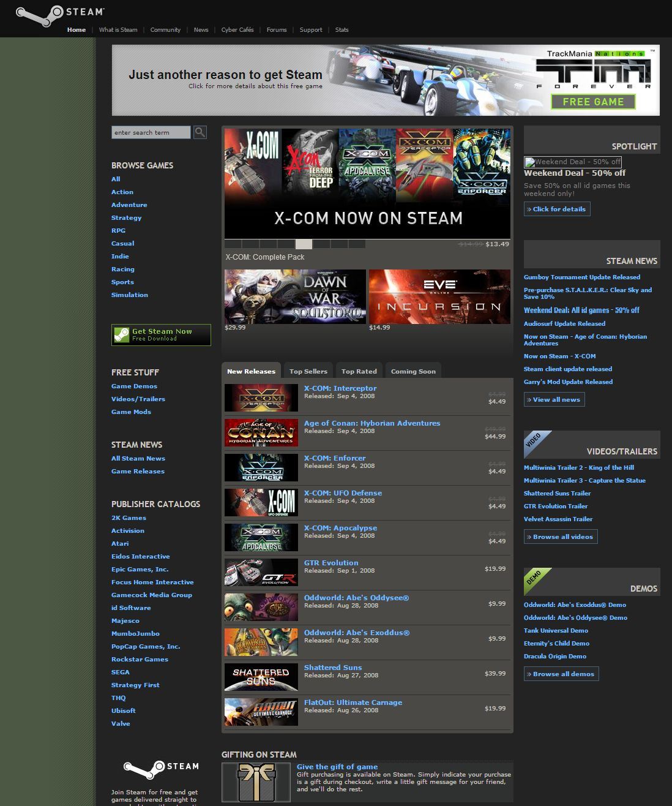
Task: Open Garry's Mod Update Released news
Action: 568,382
